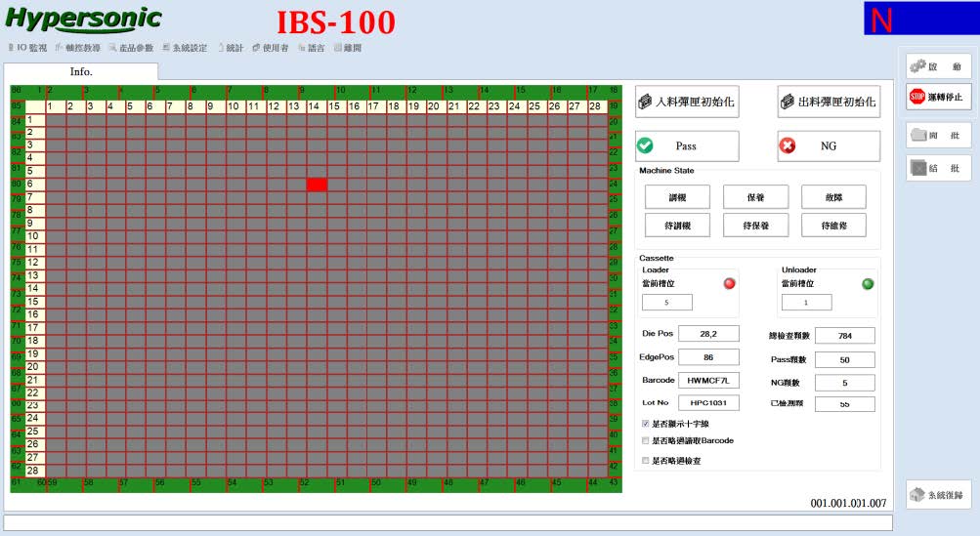Image resolution: width=980 pixels, height=536 pixels.
Task: Click column header 28 in die map
Action: tap(598, 106)
